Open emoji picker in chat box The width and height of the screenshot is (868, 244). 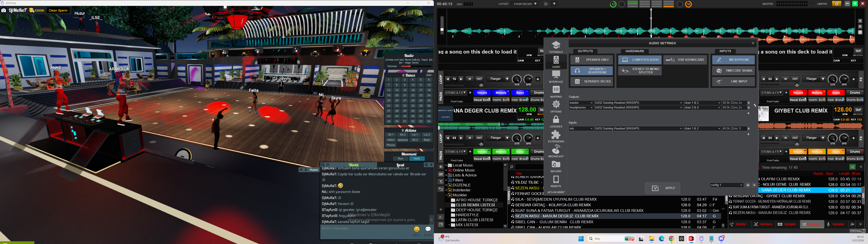pos(417,229)
